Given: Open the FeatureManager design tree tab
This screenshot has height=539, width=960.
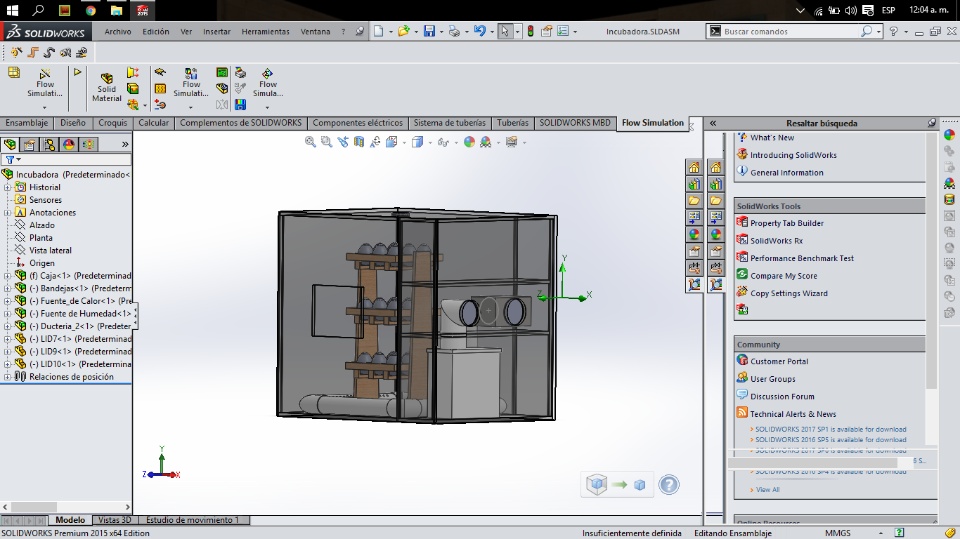Looking at the screenshot, I should point(10,145).
